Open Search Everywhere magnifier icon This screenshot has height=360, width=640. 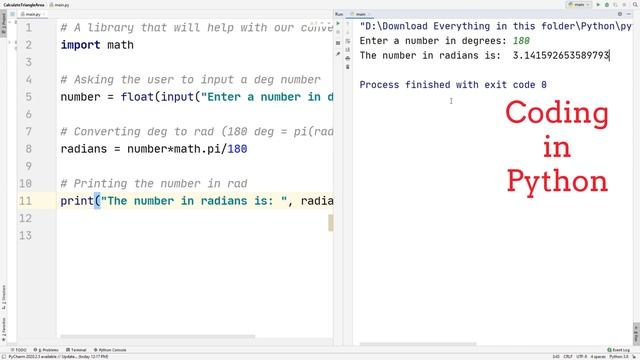point(635,4)
